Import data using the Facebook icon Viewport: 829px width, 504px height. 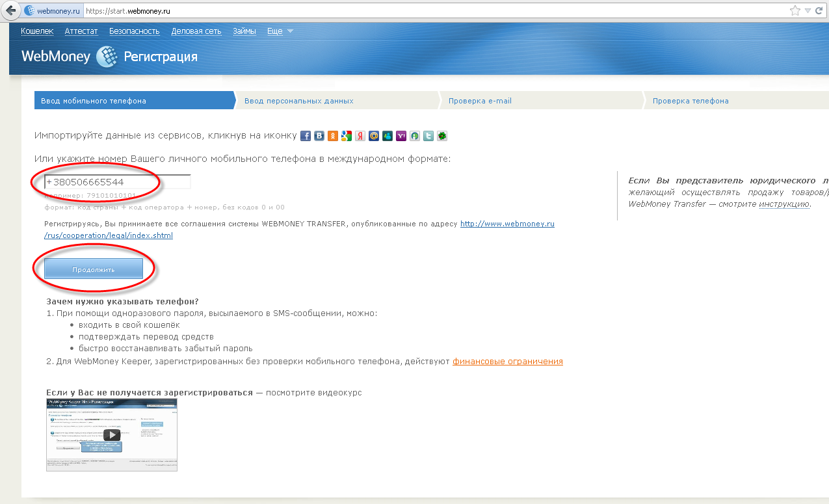306,136
